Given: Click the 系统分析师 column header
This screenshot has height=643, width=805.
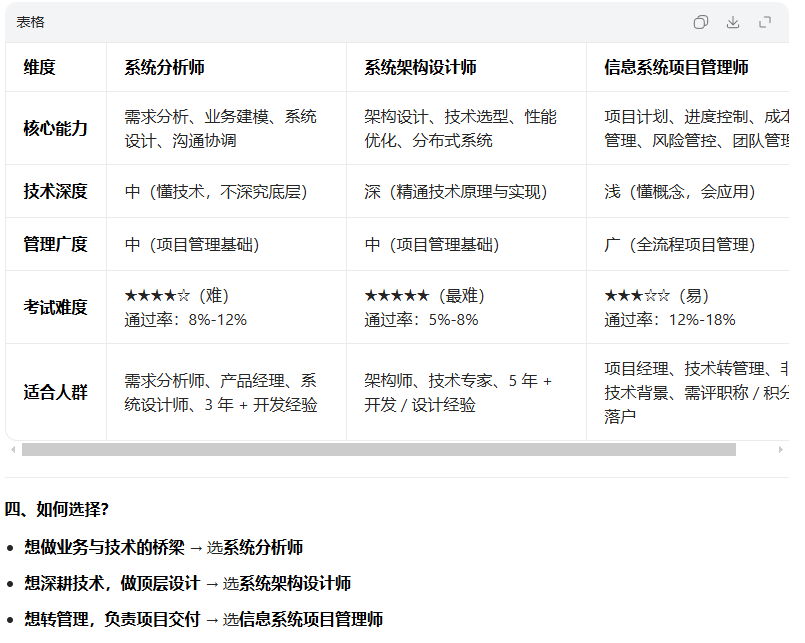Looking at the screenshot, I should click(164, 68).
